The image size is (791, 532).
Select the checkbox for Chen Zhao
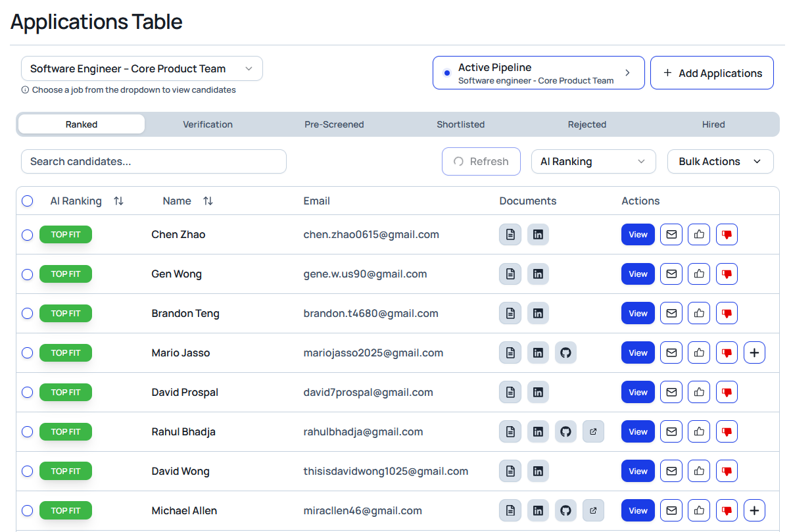pos(27,235)
